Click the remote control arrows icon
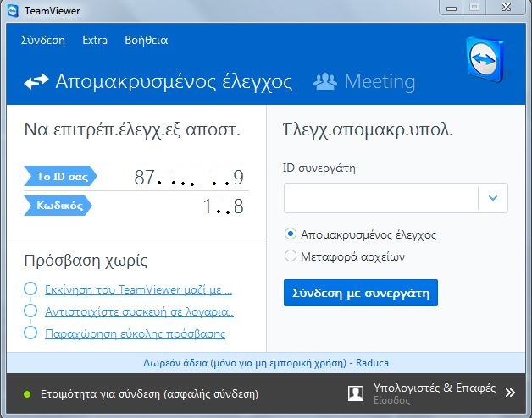This screenshot has width=532, height=418. click(36, 82)
